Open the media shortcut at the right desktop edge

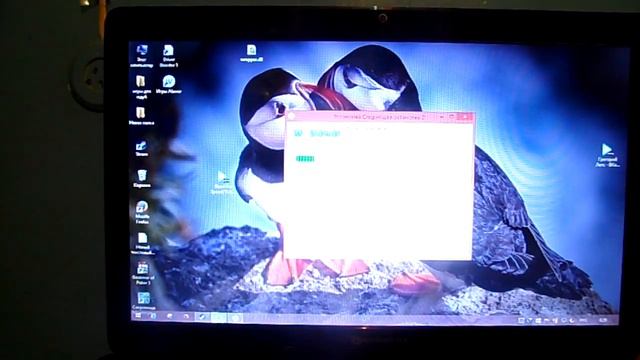click(607, 155)
